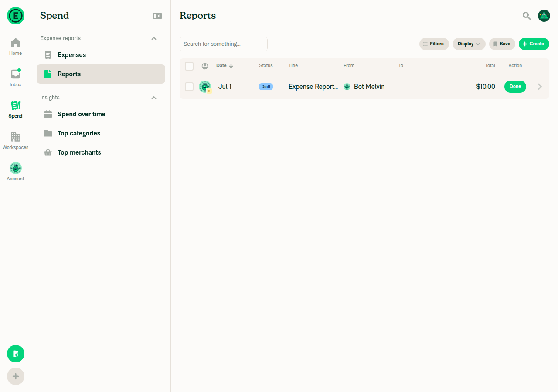Image resolution: width=558 pixels, height=392 pixels.
Task: Click the green create-expense floating button
Action: [16, 354]
